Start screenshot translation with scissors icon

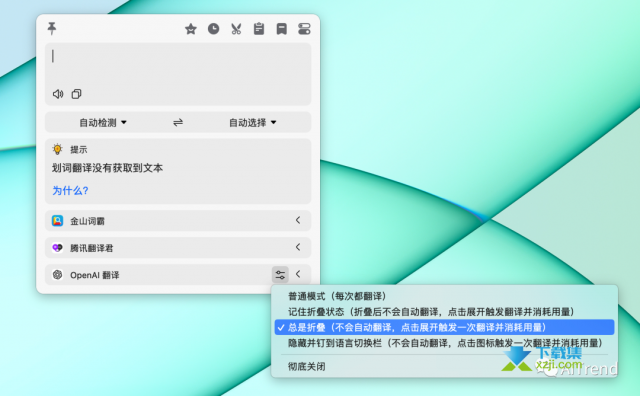click(236, 29)
